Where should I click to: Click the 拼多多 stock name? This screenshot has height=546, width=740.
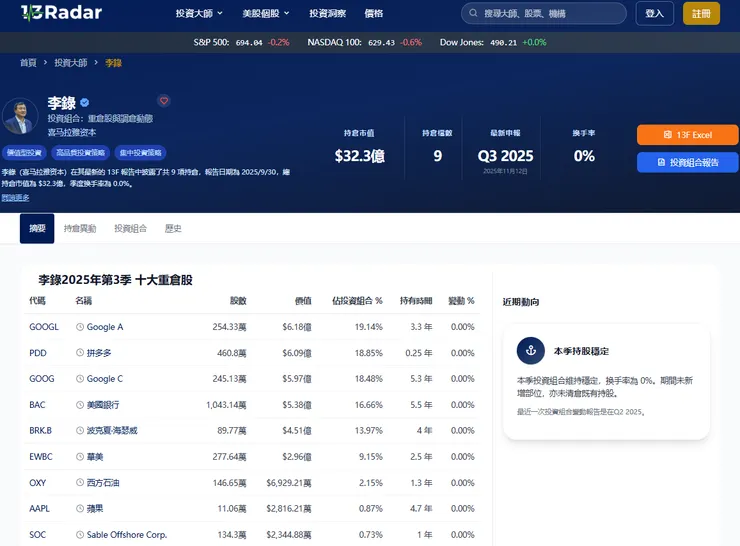click(x=99, y=353)
